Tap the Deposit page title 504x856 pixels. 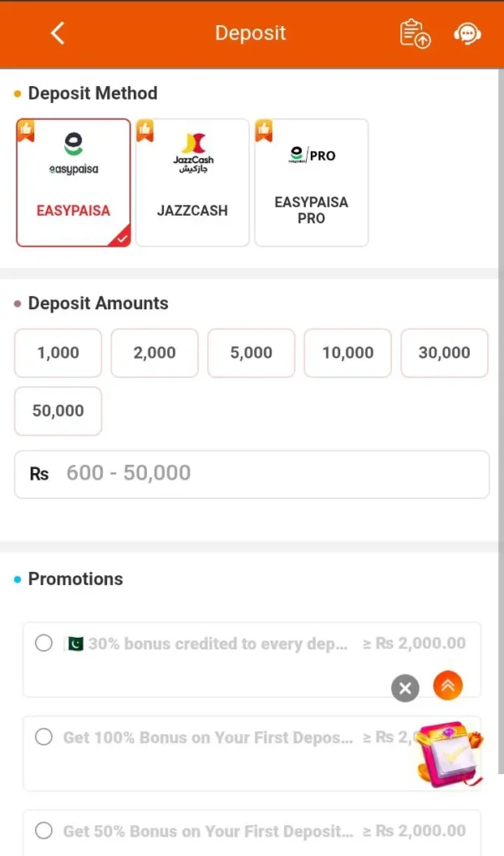click(x=250, y=33)
